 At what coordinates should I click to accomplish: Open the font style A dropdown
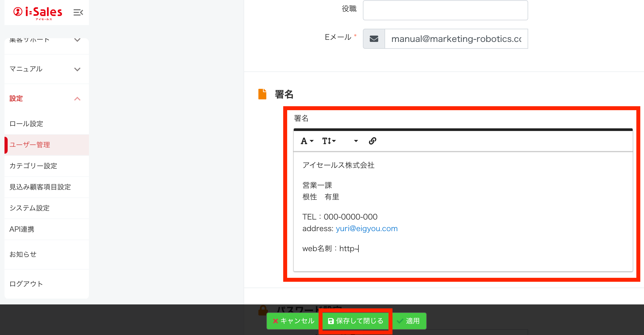pyautogui.click(x=307, y=141)
